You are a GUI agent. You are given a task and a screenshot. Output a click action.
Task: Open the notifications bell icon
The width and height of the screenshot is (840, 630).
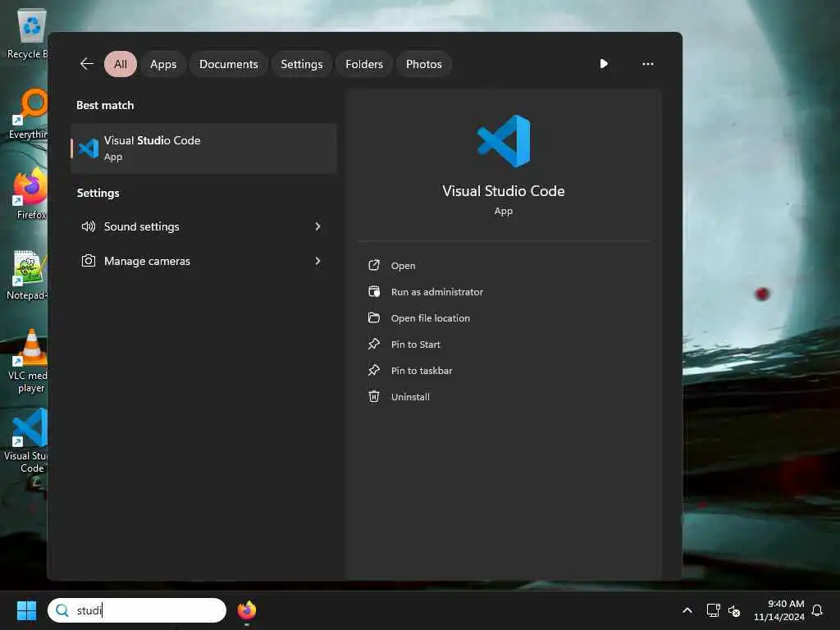point(817,610)
